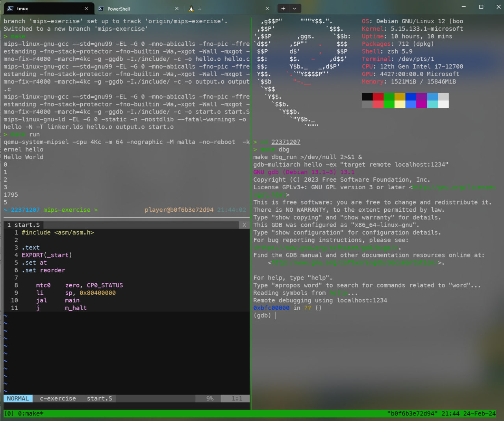
Task: Pick the black neofetch color block
Action: 367,97
